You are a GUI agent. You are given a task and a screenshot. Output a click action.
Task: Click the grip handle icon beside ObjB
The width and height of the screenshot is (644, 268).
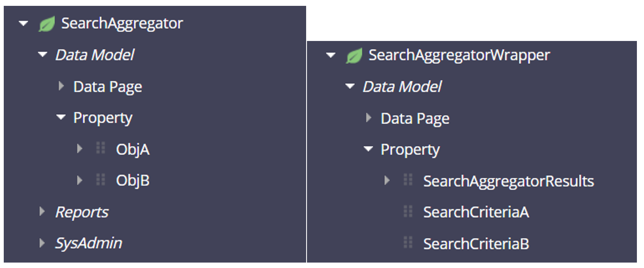(x=101, y=180)
